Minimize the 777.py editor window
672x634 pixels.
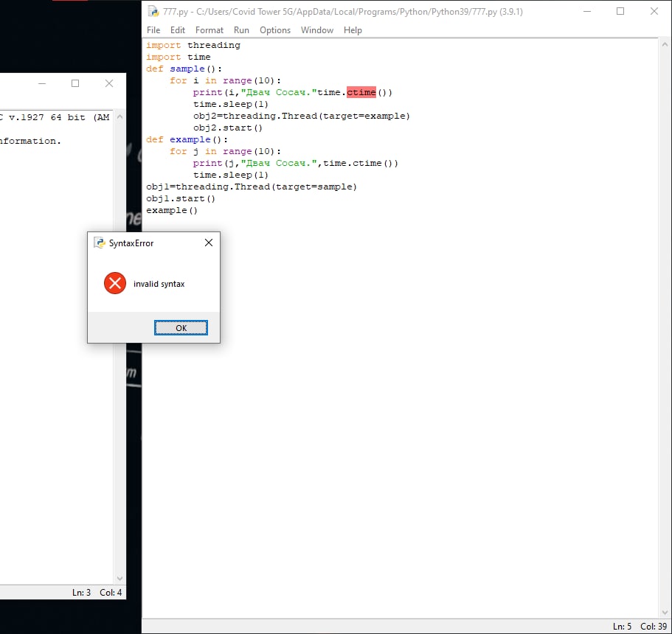(587, 11)
